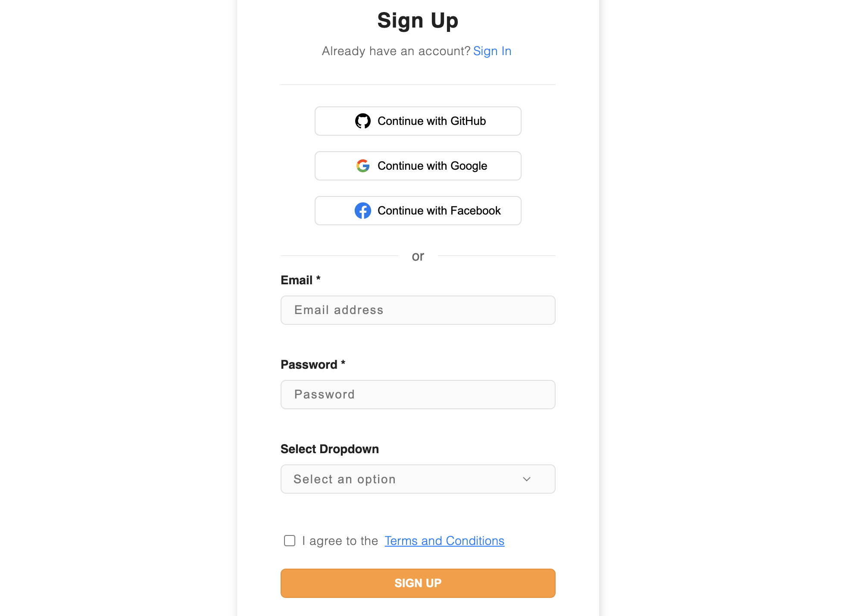Click Continue with GitHub
Image resolution: width=850 pixels, height=616 pixels.
click(418, 121)
